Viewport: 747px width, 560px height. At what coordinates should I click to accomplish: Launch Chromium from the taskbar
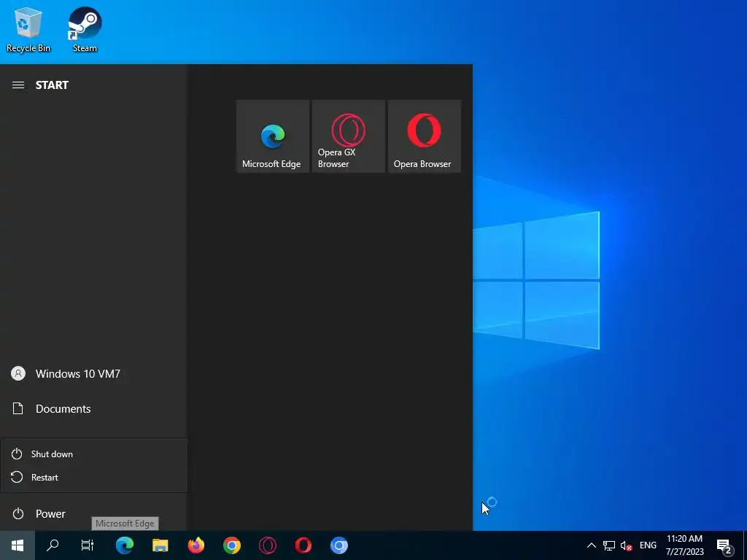pyautogui.click(x=338, y=545)
